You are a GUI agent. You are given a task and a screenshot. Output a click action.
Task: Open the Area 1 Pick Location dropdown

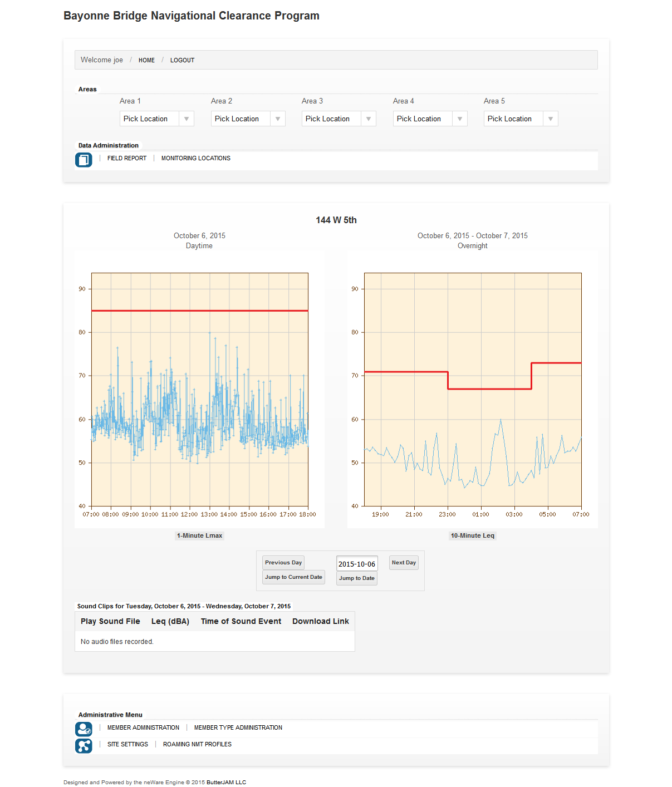[156, 119]
